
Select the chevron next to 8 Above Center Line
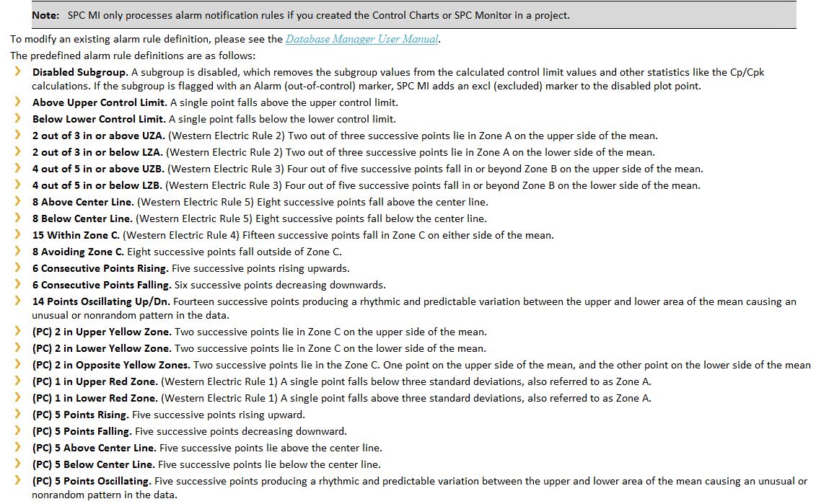point(17,202)
